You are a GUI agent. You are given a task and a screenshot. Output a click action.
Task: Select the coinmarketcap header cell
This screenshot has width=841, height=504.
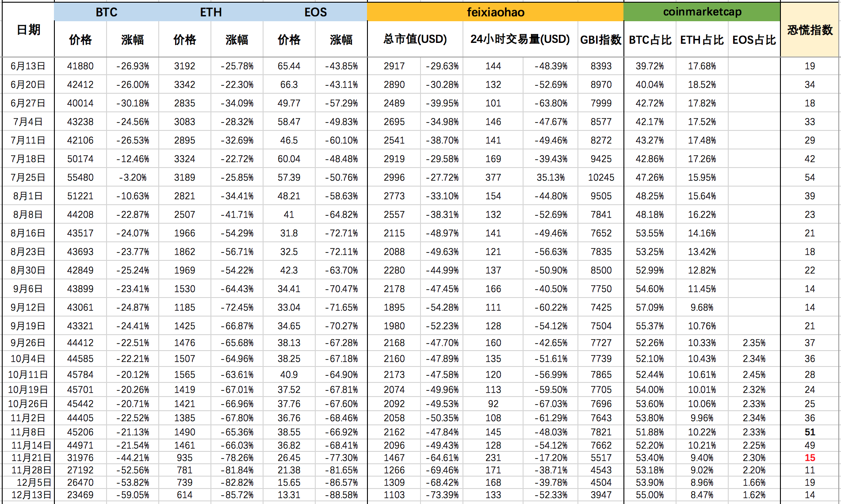(x=702, y=12)
